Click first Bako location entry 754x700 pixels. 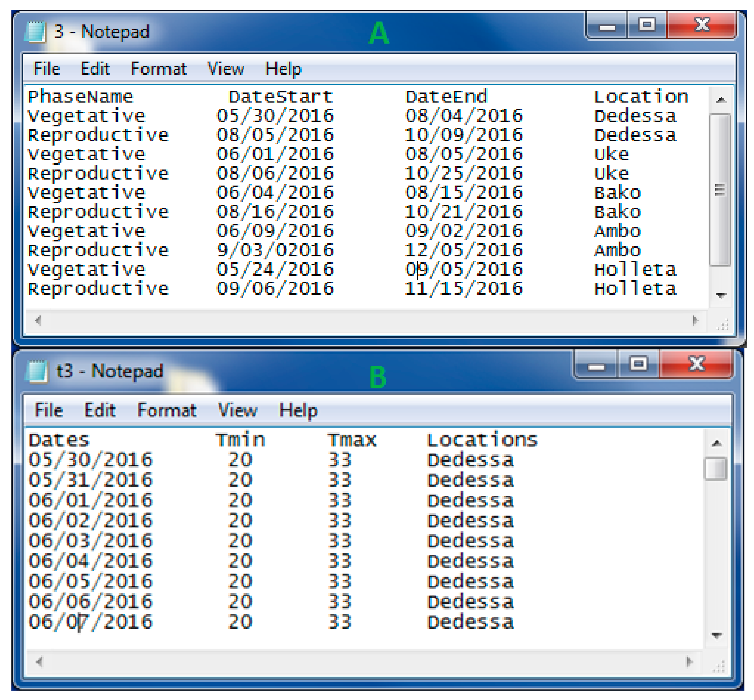pyautogui.click(x=618, y=193)
